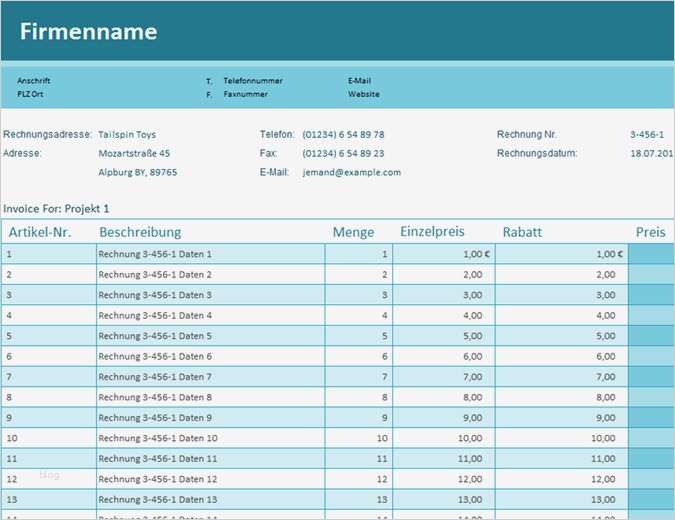Select the Beschreibung column header
Screen dimensions: 675x520
[140, 232]
